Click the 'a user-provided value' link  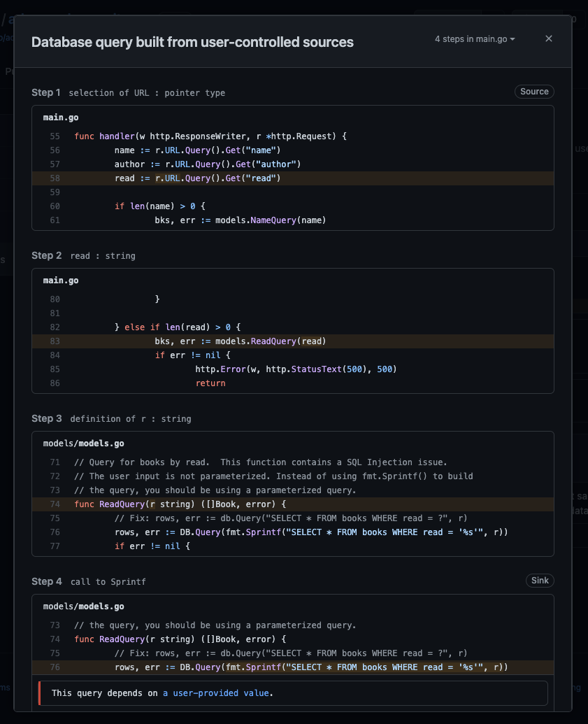coord(216,693)
